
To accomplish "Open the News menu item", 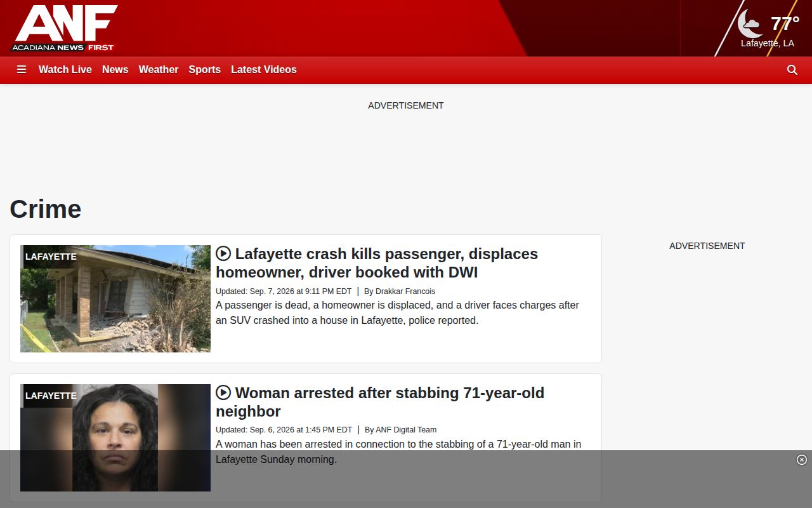I will [115, 70].
